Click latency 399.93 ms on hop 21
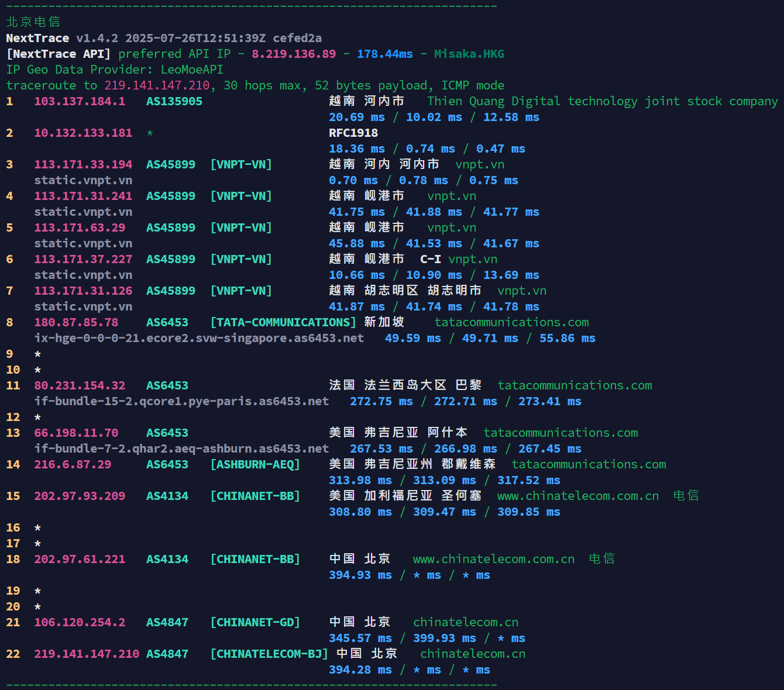 (x=445, y=638)
